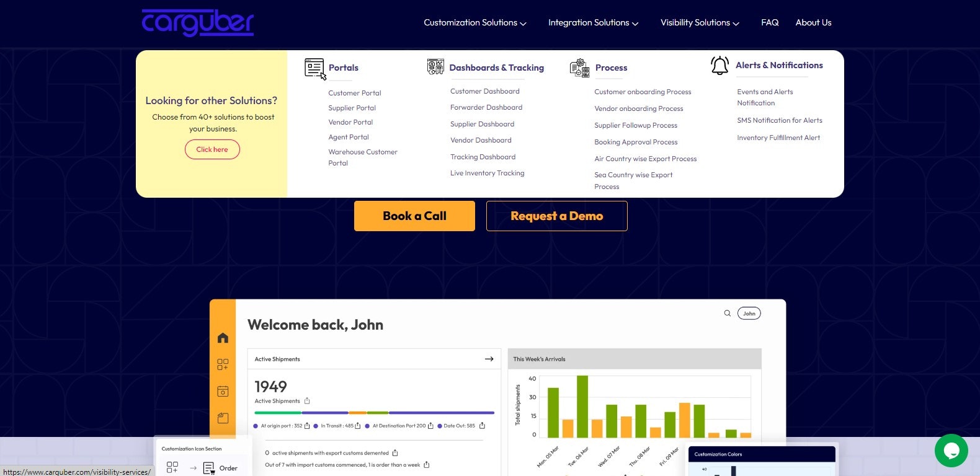The width and height of the screenshot is (980, 476).
Task: Open Sea Country wise Export Process link
Action: click(x=633, y=180)
